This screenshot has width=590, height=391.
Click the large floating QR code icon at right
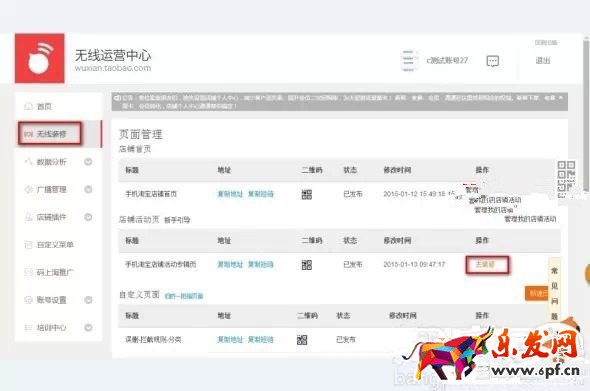(566, 179)
